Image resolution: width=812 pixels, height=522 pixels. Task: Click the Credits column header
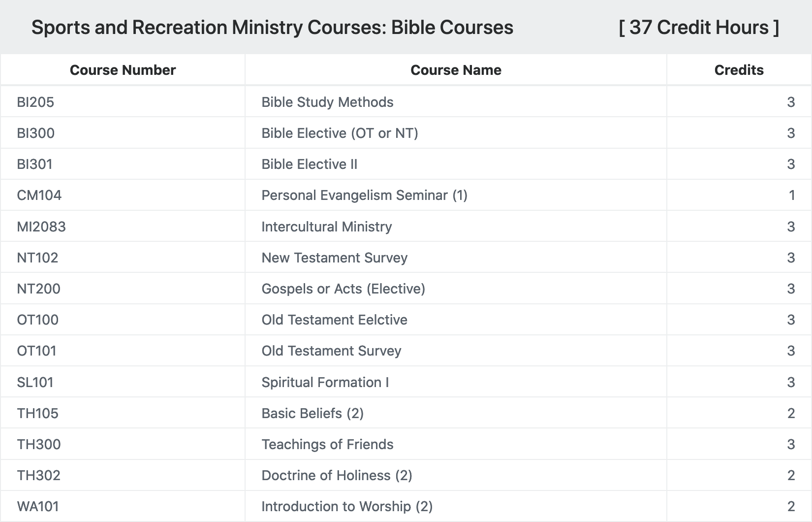point(739,70)
